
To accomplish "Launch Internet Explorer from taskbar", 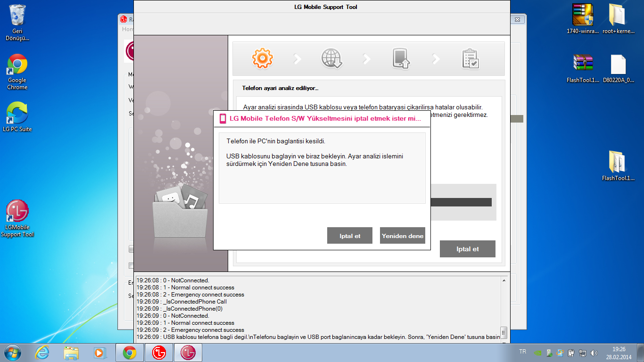I will pyautogui.click(x=42, y=353).
